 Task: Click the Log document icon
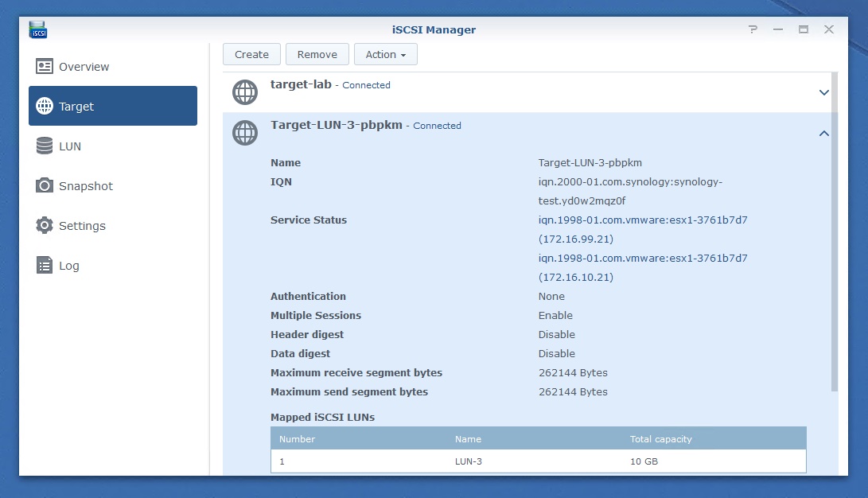(45, 266)
